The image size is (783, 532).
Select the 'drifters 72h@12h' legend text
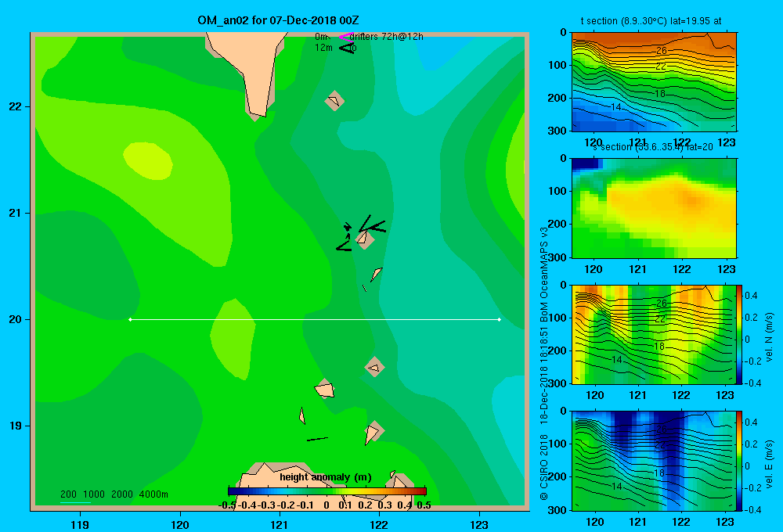click(x=387, y=37)
